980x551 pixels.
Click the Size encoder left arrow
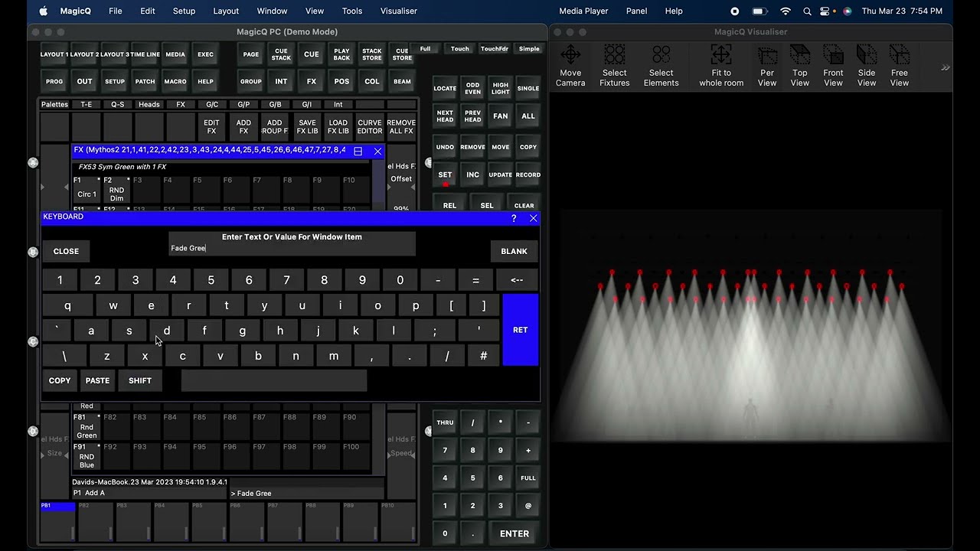43,455
